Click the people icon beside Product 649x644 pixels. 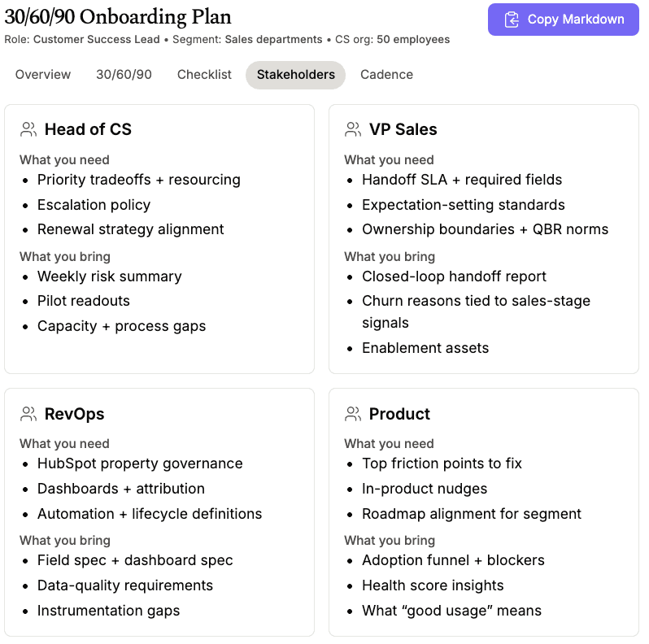tap(353, 414)
